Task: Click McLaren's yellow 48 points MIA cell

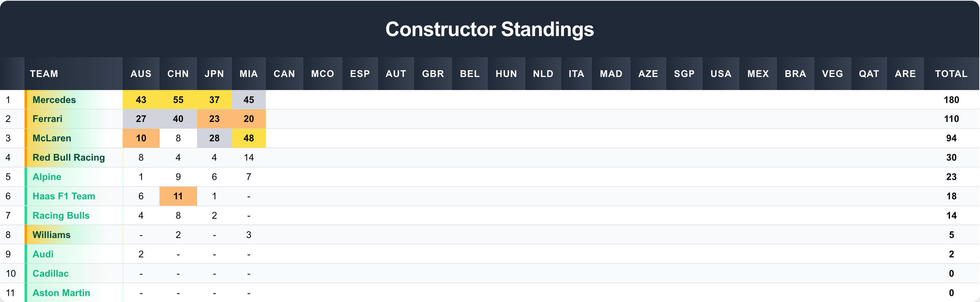Action: 248,138
